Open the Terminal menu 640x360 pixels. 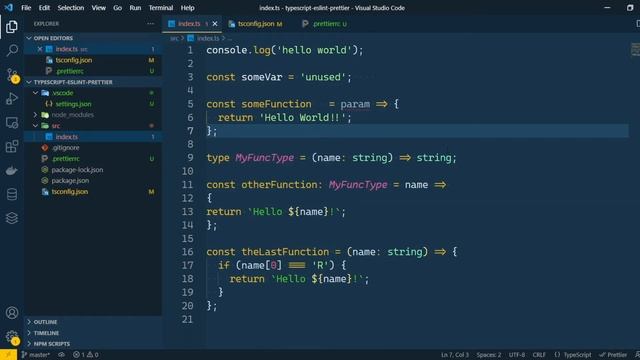(x=160, y=8)
